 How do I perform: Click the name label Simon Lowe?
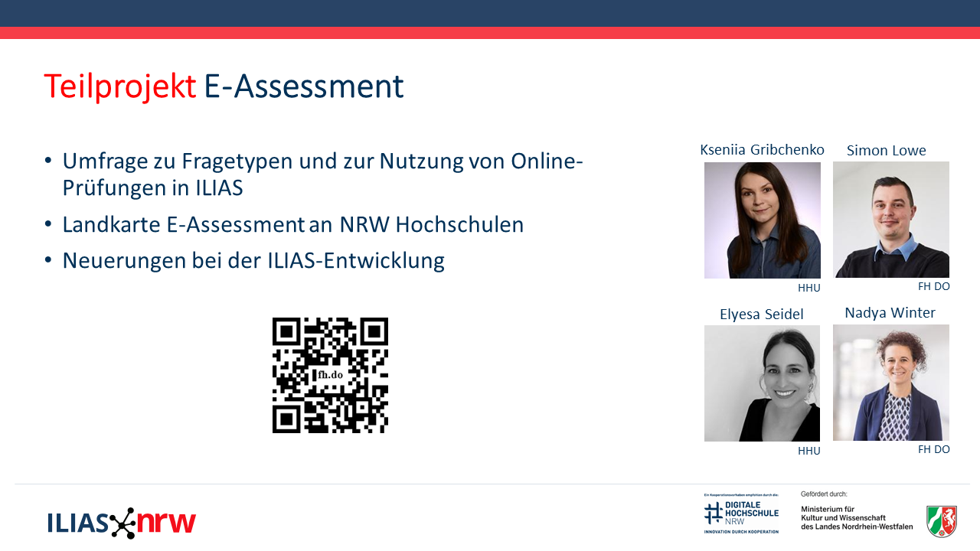coord(886,151)
